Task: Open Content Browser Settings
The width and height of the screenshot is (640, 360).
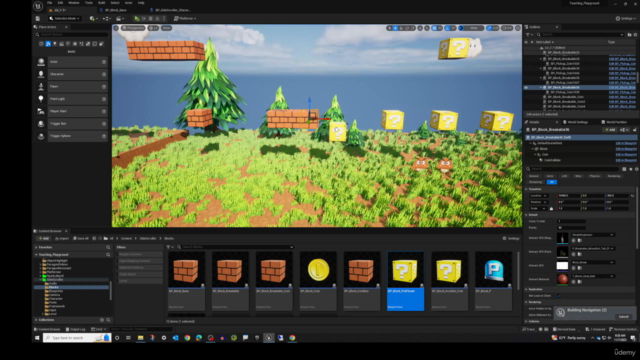Action: pos(511,238)
